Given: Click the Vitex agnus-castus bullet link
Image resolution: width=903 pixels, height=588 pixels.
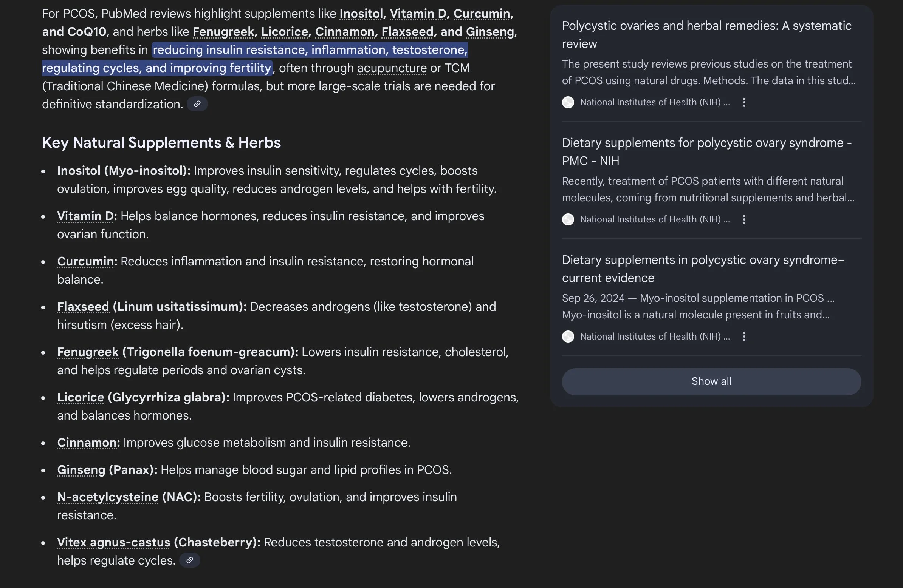Looking at the screenshot, I should point(113,543).
